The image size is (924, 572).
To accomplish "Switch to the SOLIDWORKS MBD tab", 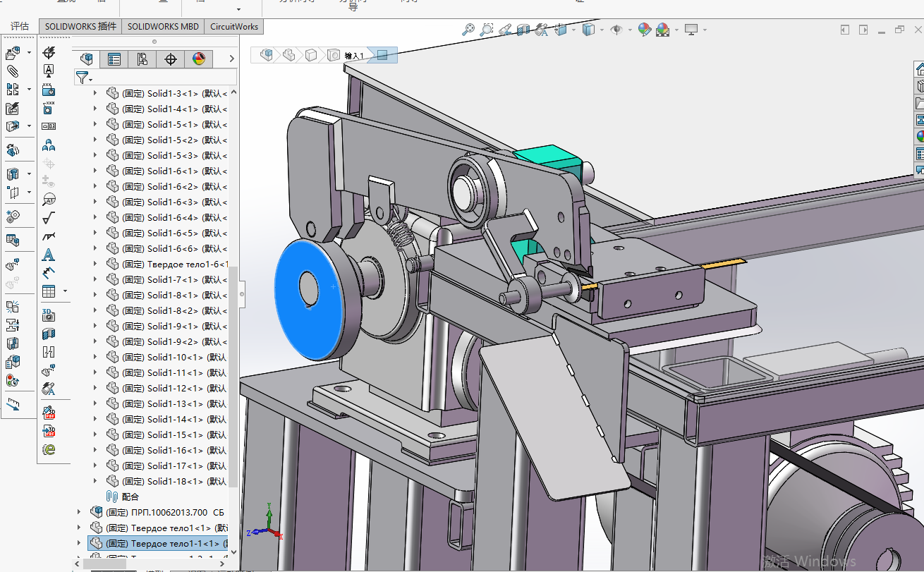I will pos(163,27).
